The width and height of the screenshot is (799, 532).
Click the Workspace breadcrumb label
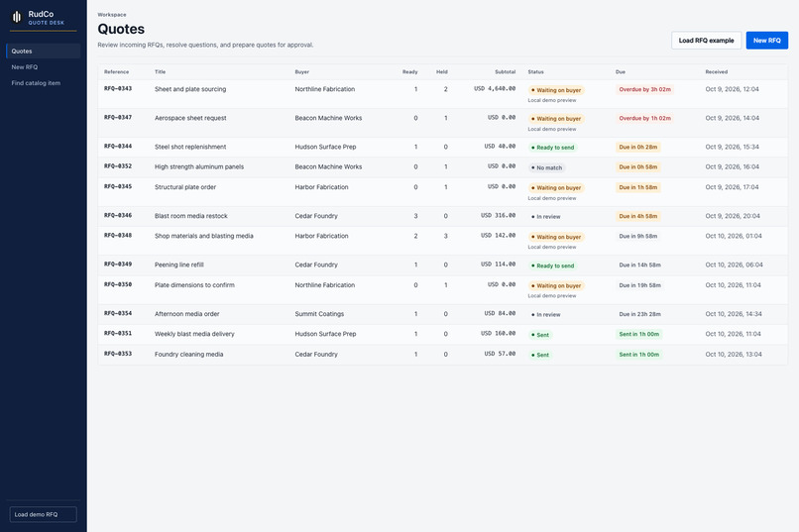tap(112, 15)
